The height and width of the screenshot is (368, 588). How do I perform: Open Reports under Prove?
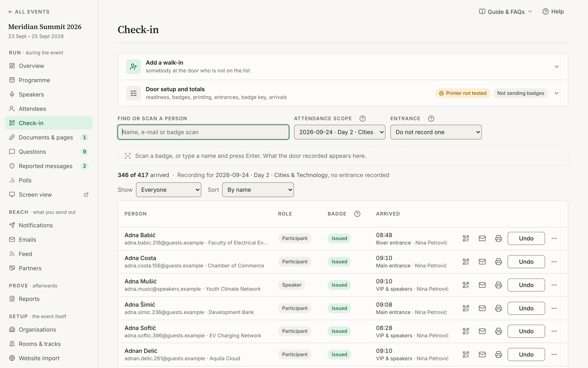click(x=49, y=299)
